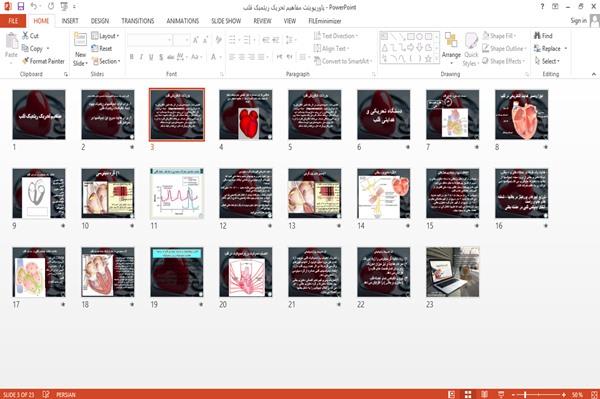
Task: Click Slide Sorter view icon in status bar
Action: (x=468, y=394)
